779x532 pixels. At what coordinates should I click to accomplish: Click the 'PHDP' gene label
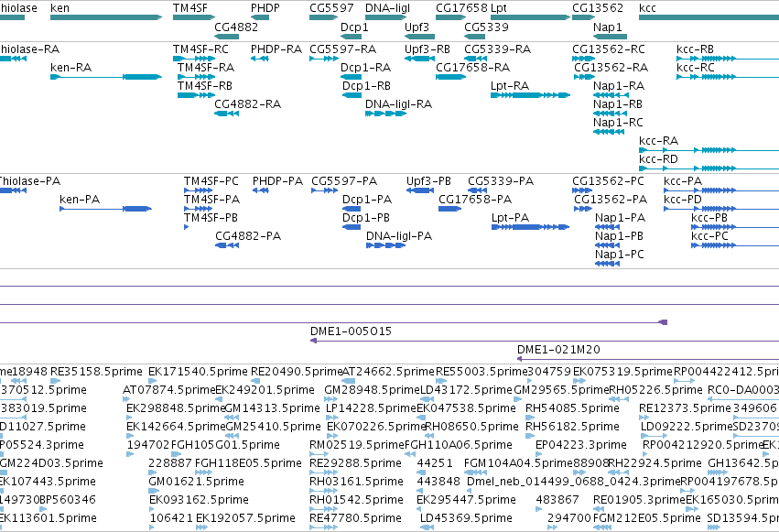point(265,8)
